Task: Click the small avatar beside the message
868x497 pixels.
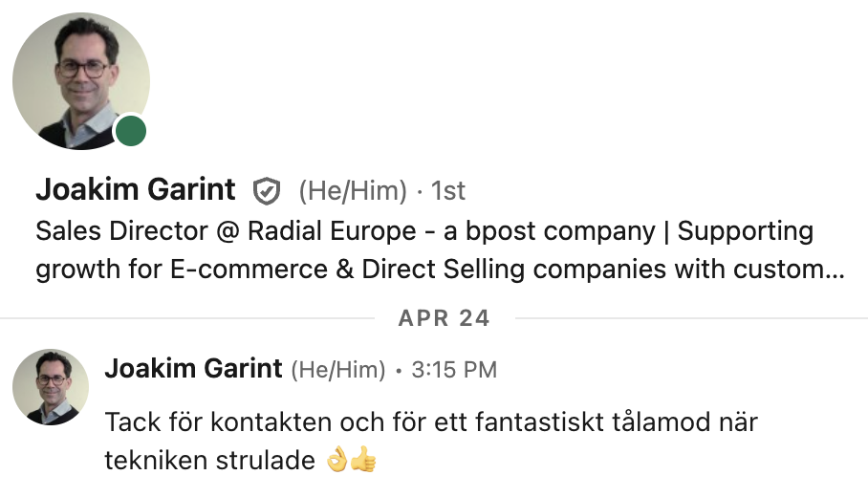Action: [x=51, y=387]
